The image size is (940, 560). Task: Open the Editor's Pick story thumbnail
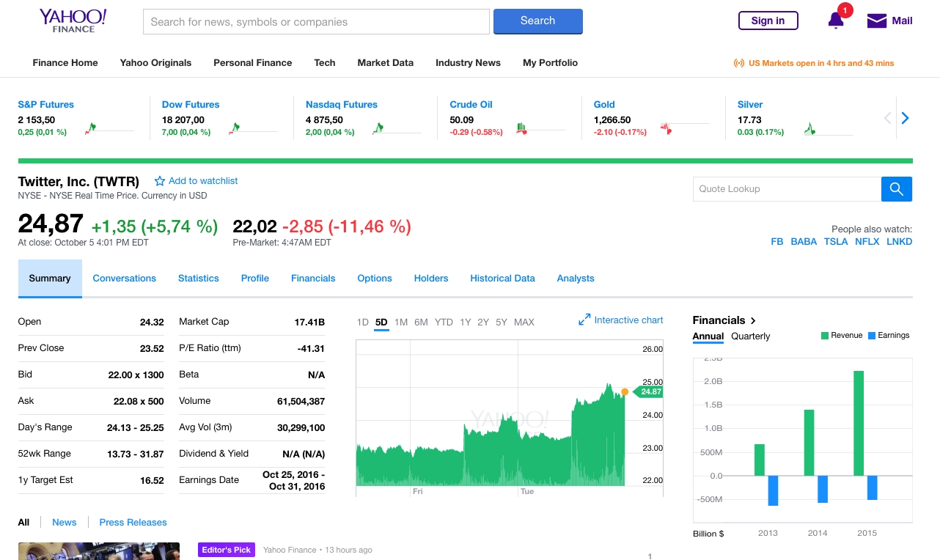coord(99,551)
